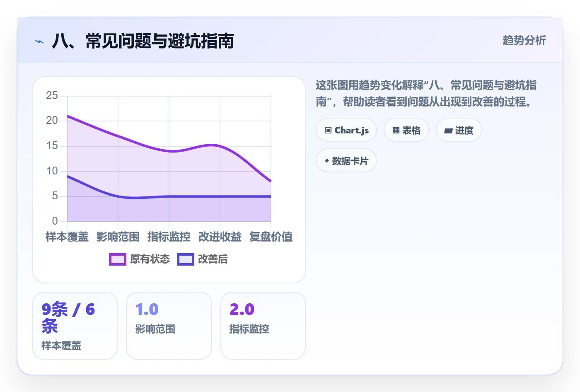Toggle the 原有状态 legend swatch
580x392 pixels.
pyautogui.click(x=118, y=259)
